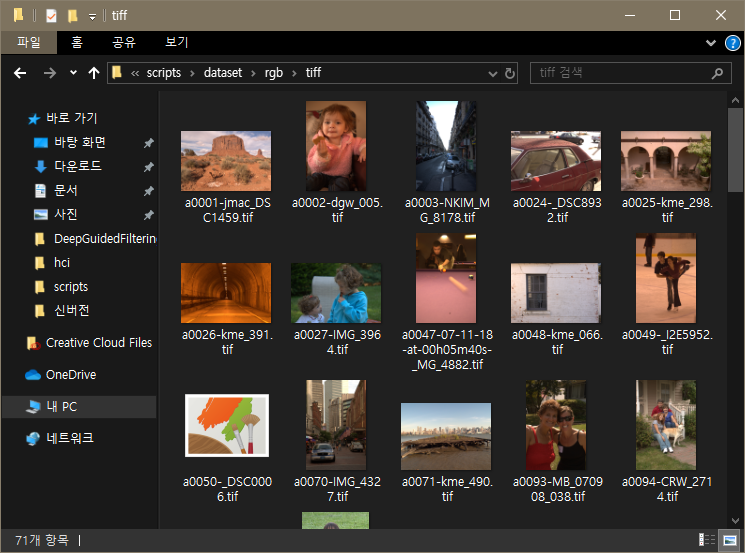745x553 pixels.
Task: Refresh the tiff folder view
Action: [509, 73]
